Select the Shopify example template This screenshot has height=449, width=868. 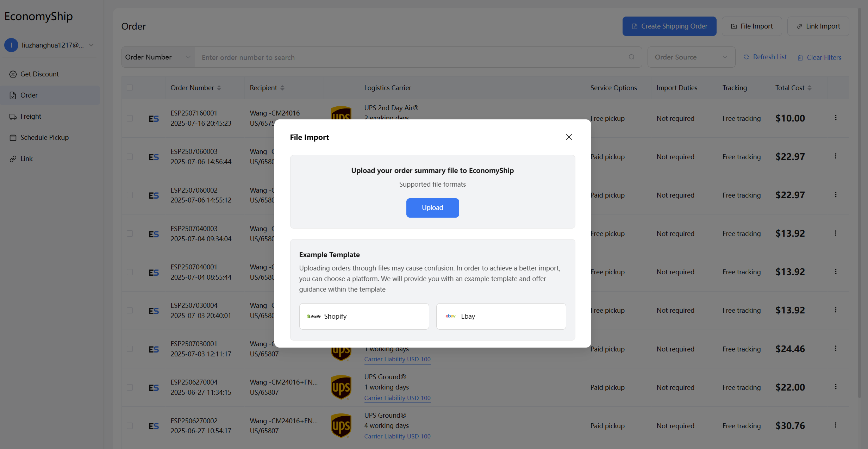tap(364, 316)
